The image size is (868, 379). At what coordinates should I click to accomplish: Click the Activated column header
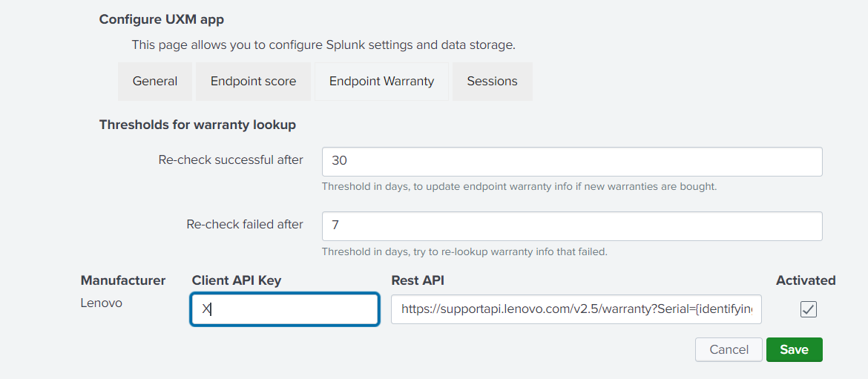pyautogui.click(x=806, y=280)
